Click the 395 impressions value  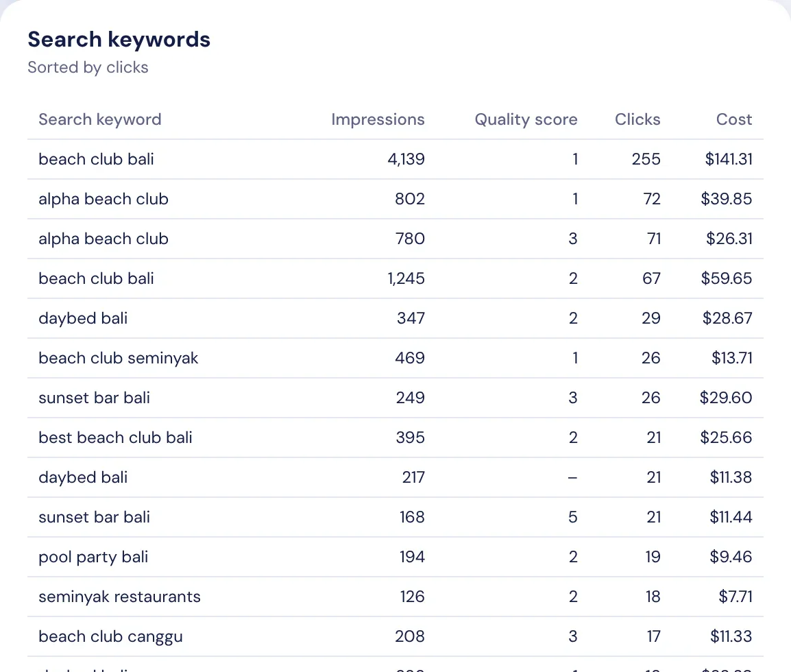point(410,437)
